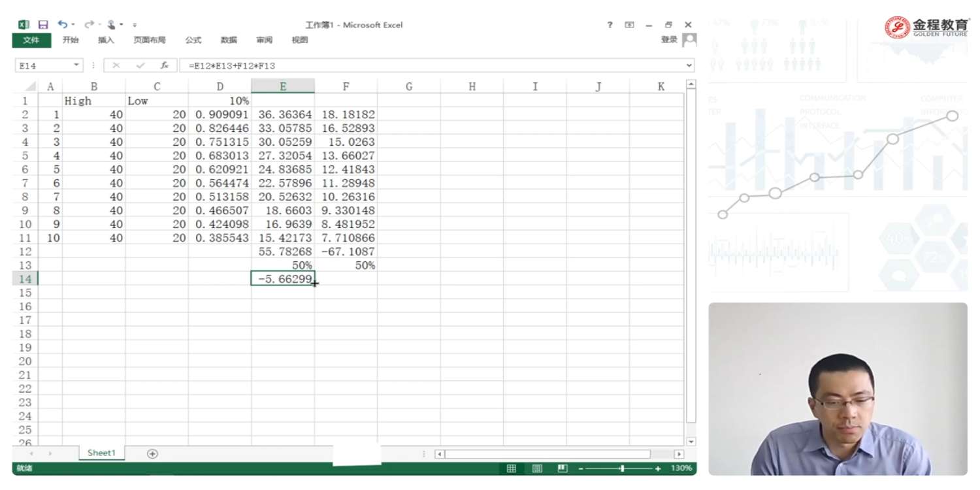The image size is (980, 490).
Task: Select cell B1 labeled High
Action: coord(94,101)
